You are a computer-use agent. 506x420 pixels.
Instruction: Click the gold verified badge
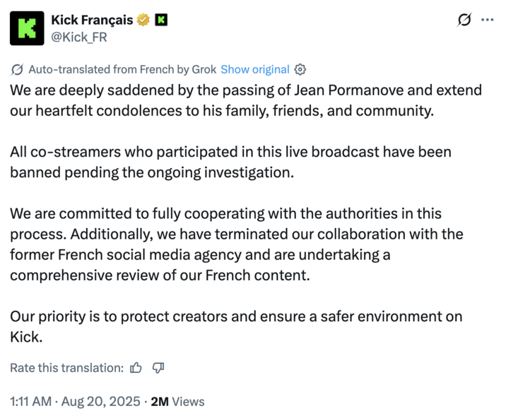tap(143, 20)
